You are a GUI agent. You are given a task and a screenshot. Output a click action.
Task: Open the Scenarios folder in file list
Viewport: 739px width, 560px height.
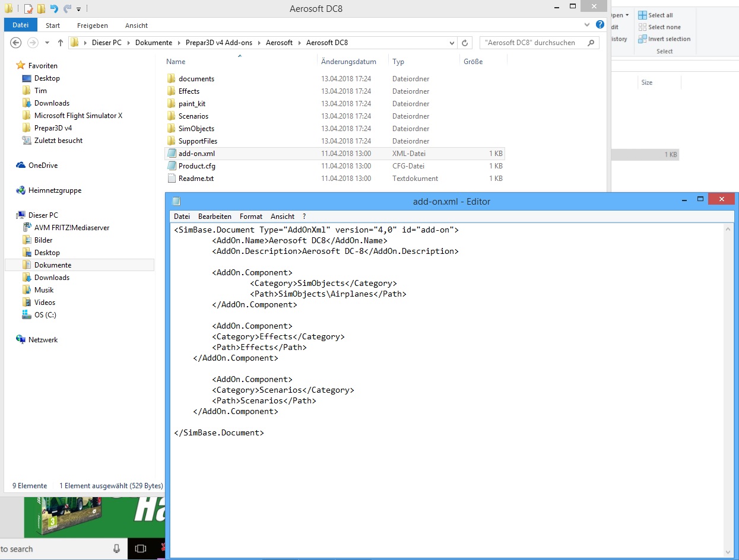tap(194, 116)
